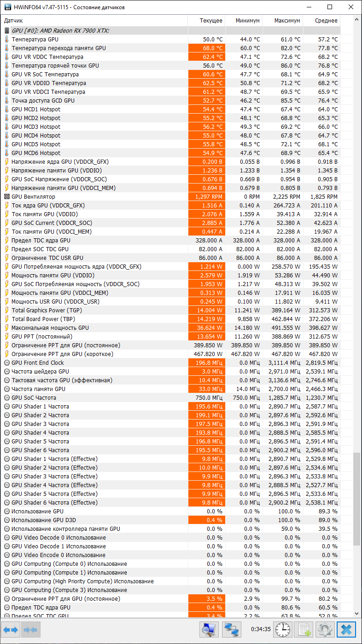Click lightning icon beside Total Board Power (TBP)

tap(7, 319)
